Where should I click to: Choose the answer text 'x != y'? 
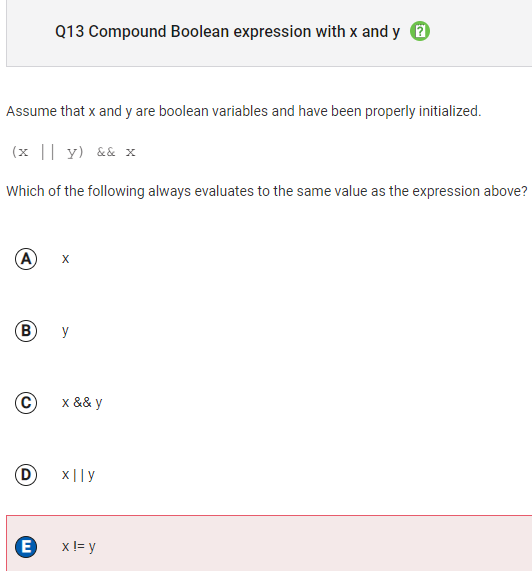(79, 547)
